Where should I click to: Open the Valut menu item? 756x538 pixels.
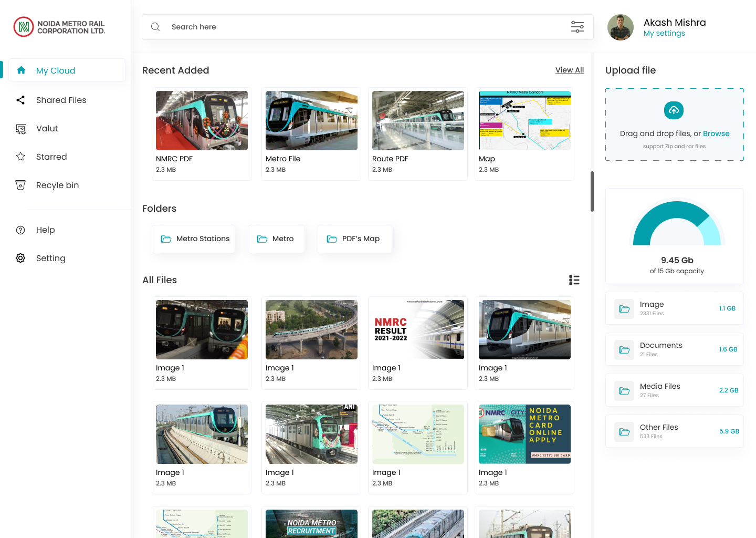click(x=47, y=128)
